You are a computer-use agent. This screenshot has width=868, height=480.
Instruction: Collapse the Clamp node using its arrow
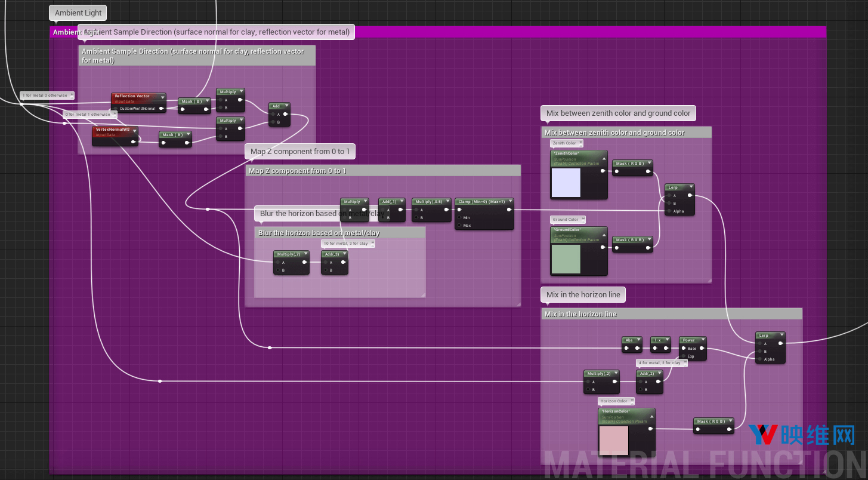509,202
